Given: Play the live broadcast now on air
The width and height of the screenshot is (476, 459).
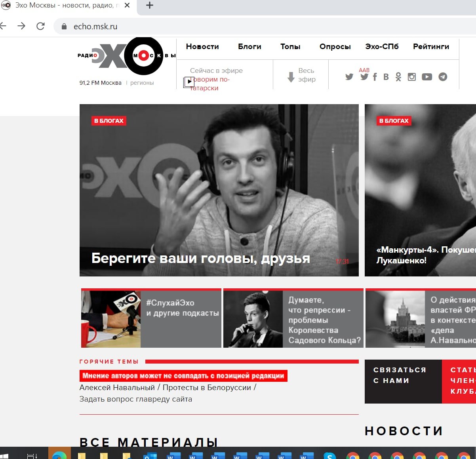Looking at the screenshot, I should [189, 82].
